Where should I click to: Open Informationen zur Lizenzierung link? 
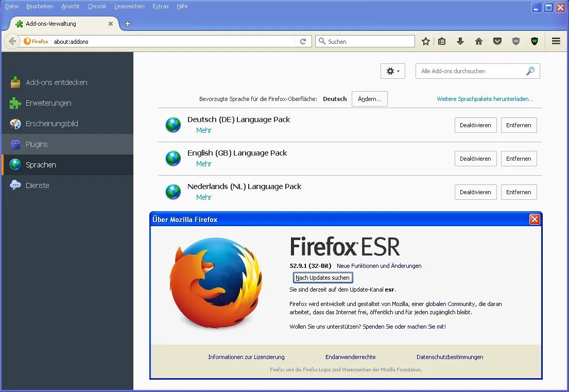coord(246,357)
